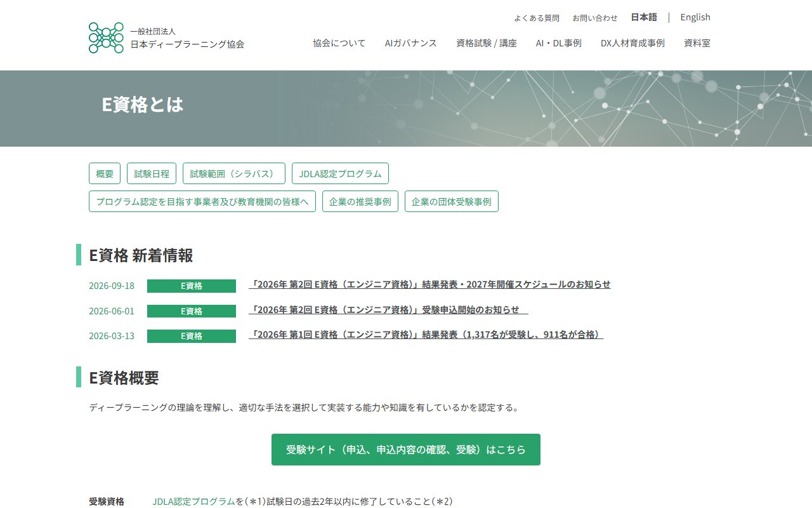
Task: Click the date 2026-06-01
Action: (112, 311)
